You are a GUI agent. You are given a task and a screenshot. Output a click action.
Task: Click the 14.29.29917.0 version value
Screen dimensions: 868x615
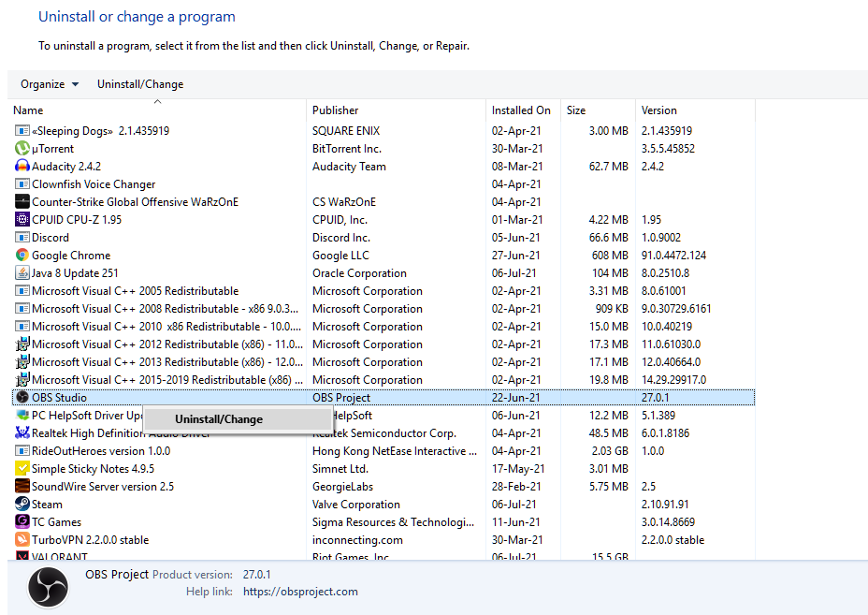(x=673, y=379)
